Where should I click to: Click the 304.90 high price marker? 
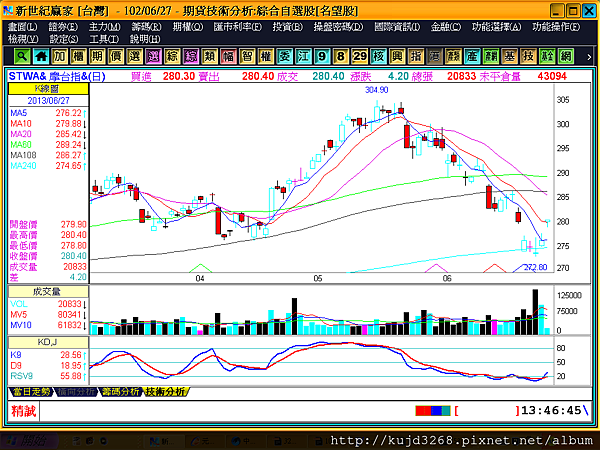coord(377,90)
